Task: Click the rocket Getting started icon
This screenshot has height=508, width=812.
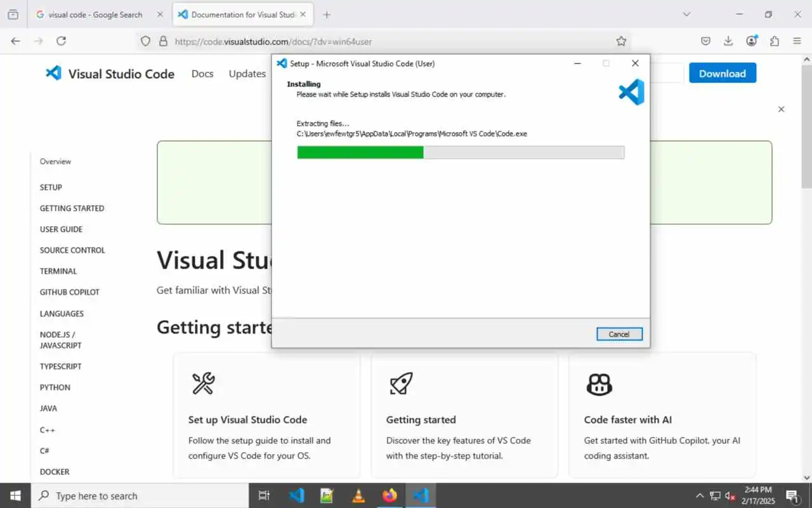Action: (401, 384)
